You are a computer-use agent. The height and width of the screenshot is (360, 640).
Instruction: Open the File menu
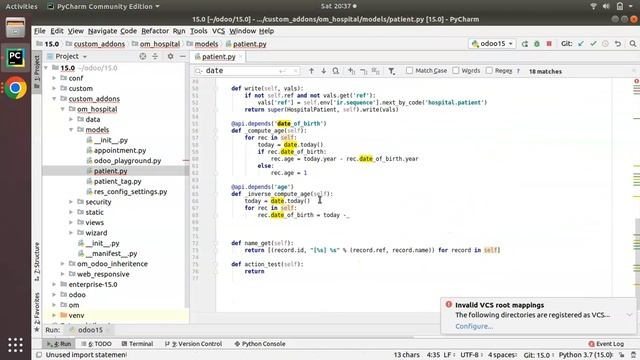[40, 31]
